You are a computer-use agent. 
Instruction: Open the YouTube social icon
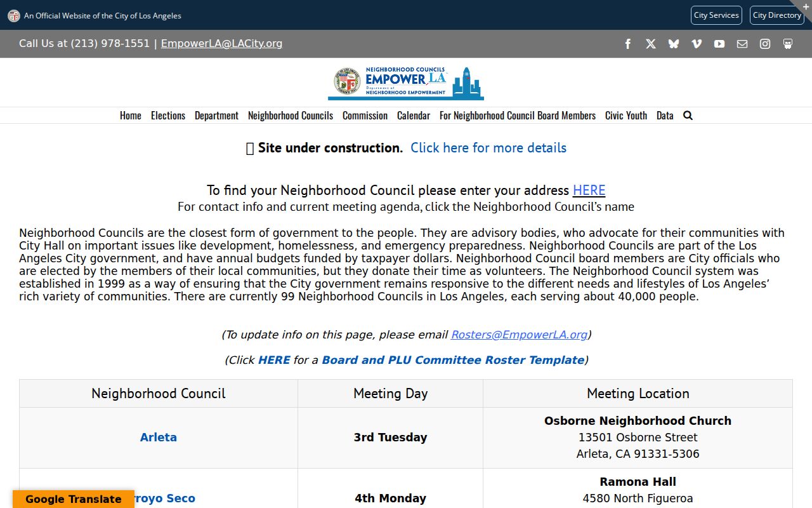pos(719,44)
